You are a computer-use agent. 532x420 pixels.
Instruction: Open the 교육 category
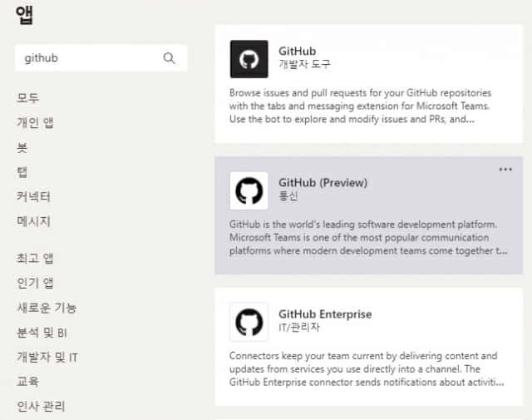[28, 381]
